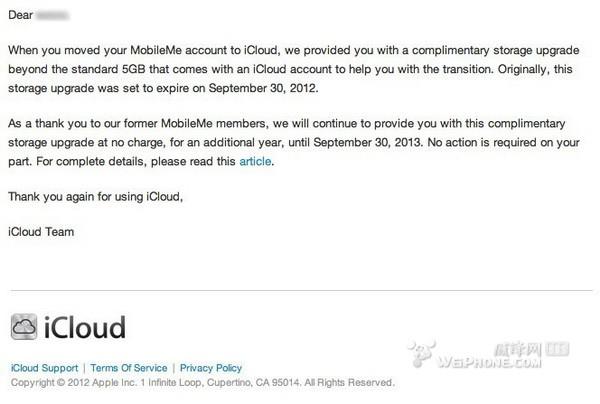The width and height of the screenshot is (600, 404).
Task: Click the phrase "complimentary storage upgrade" in paragraph one
Action: pyautogui.click(x=496, y=50)
